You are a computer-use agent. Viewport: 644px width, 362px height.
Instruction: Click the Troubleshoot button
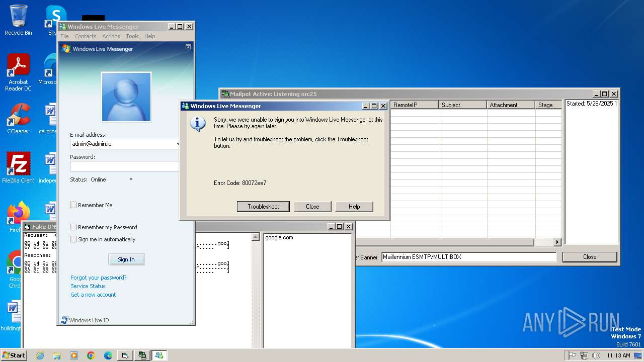263,207
